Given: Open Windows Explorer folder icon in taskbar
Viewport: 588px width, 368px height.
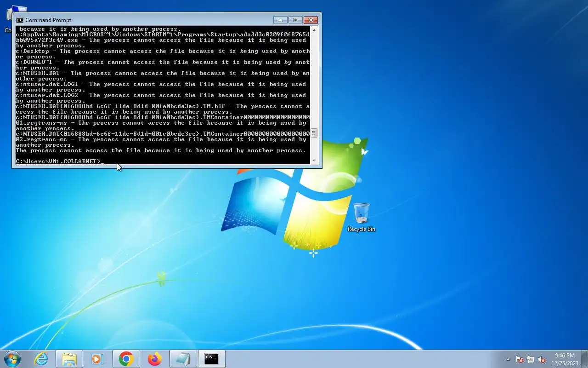Looking at the screenshot, I should point(69,359).
